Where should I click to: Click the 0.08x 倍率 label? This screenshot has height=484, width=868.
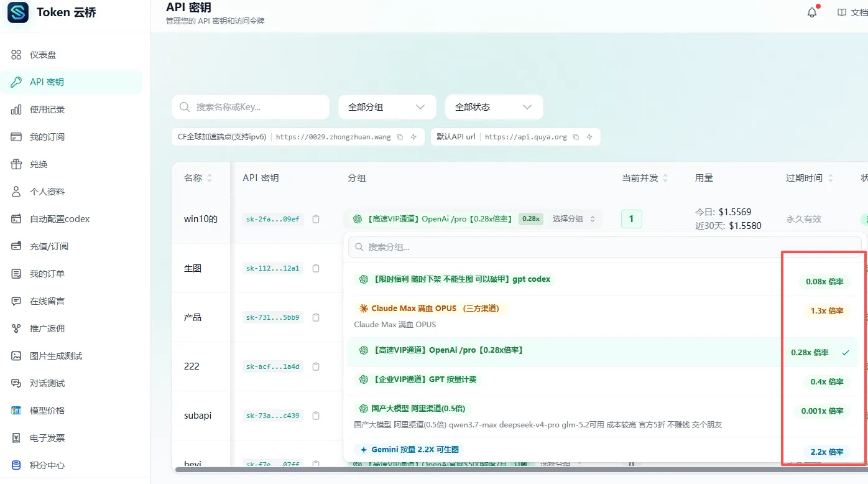(824, 281)
